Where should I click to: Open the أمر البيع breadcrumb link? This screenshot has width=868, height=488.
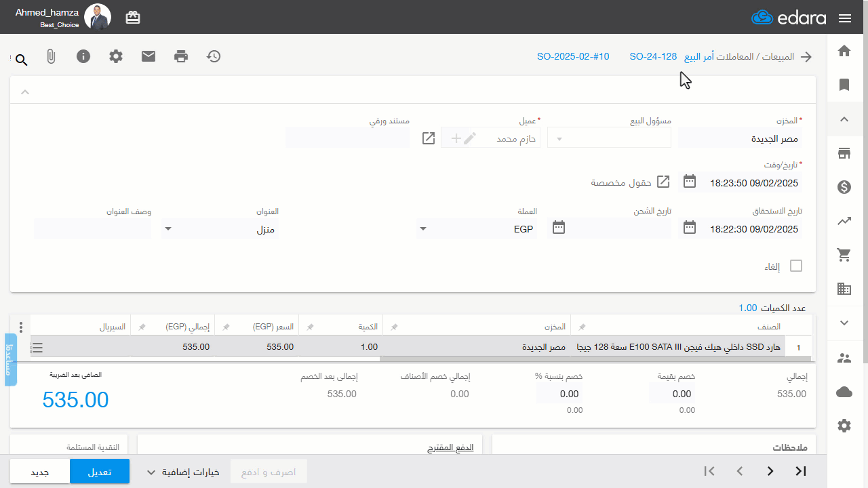click(x=698, y=56)
